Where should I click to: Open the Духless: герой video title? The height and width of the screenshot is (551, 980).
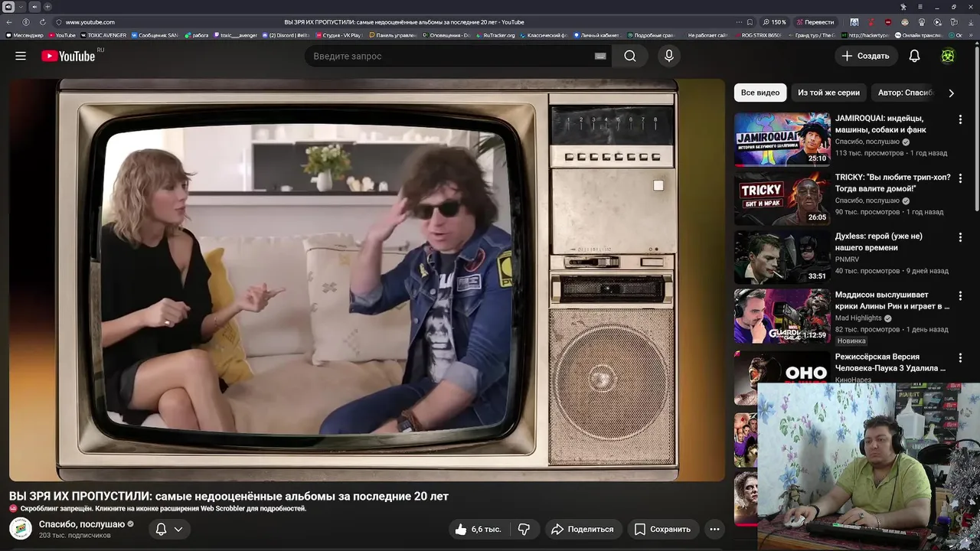(879, 242)
